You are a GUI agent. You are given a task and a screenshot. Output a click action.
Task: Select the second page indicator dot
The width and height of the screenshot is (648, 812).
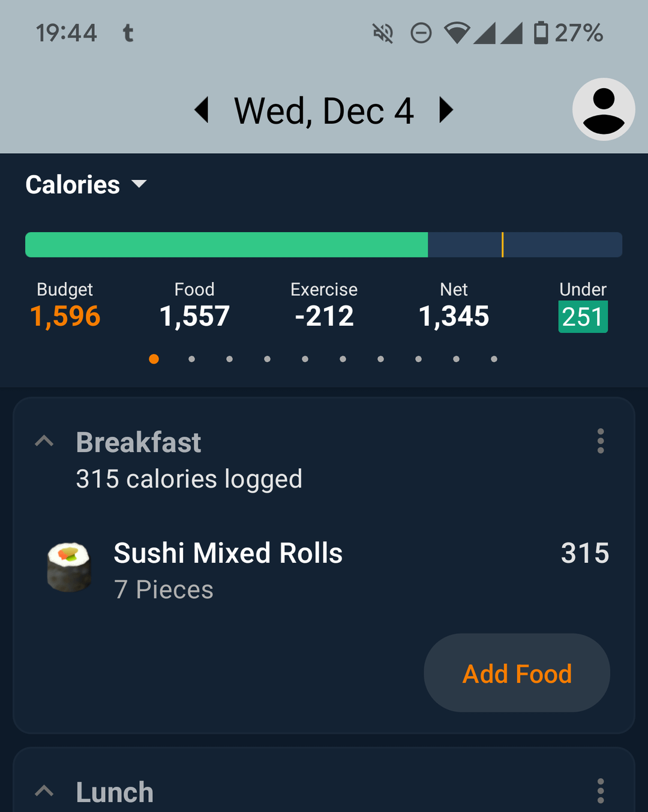coord(191,359)
